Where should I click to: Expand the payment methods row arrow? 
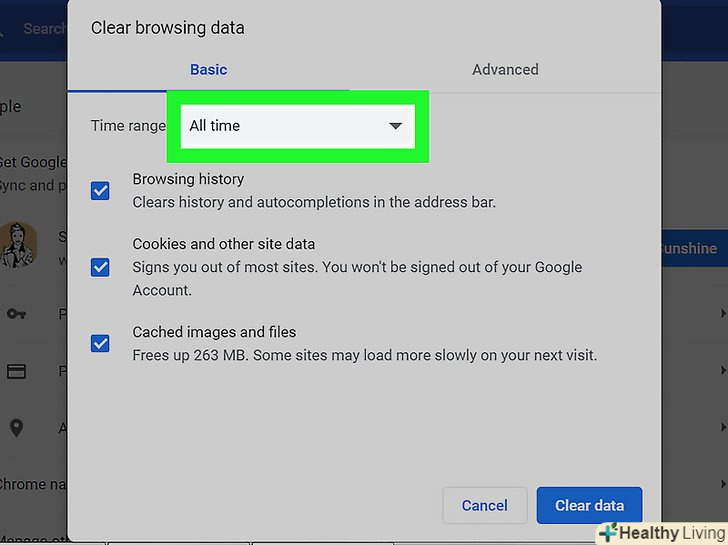pos(722,371)
